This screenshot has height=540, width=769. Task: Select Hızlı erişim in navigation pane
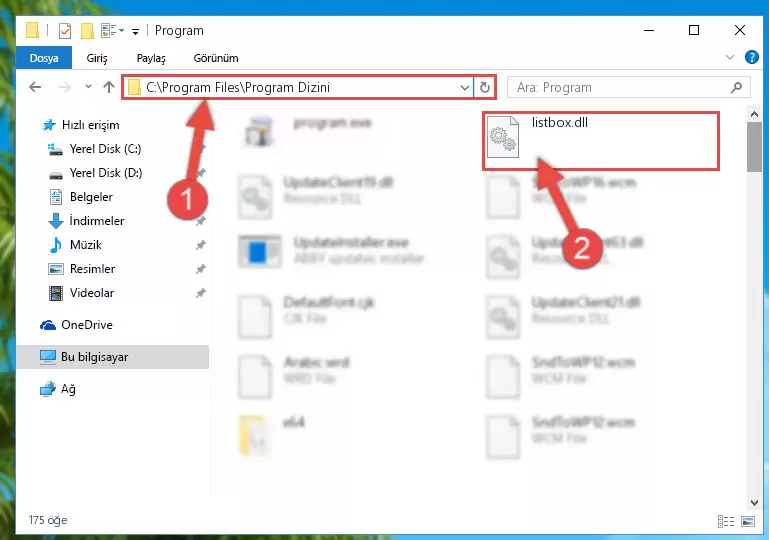click(91, 125)
